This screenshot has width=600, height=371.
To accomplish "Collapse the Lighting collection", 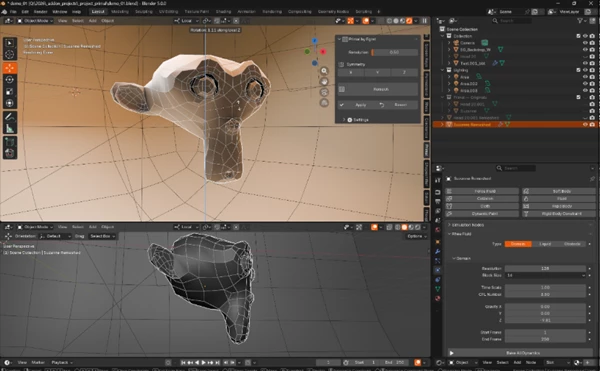I will (443, 70).
